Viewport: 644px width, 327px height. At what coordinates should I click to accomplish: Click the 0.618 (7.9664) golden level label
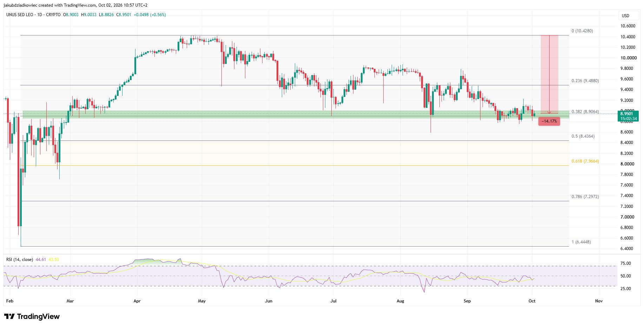[585, 161]
